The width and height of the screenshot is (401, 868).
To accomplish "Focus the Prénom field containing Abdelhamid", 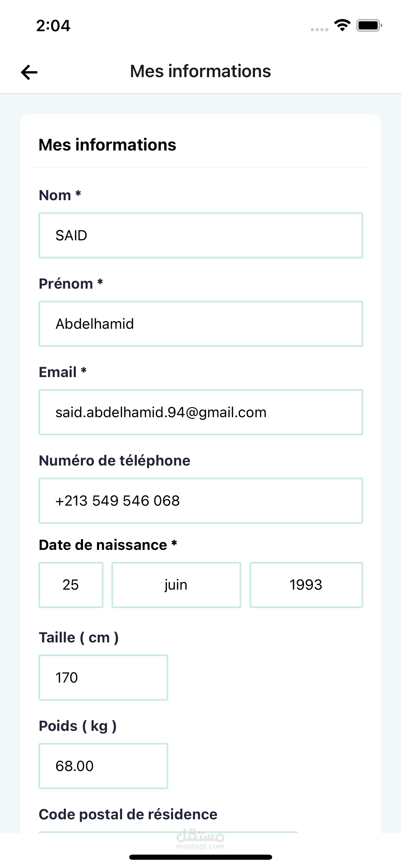I will pos(201,324).
